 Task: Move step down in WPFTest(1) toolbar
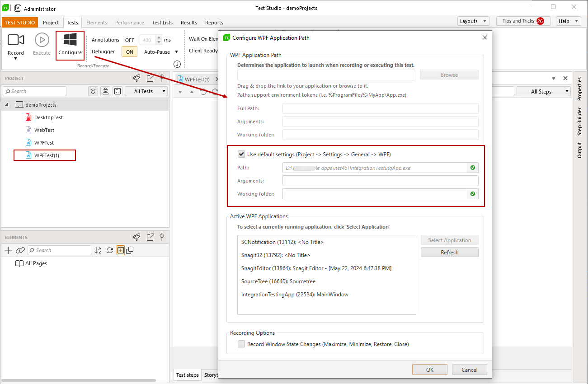180,92
